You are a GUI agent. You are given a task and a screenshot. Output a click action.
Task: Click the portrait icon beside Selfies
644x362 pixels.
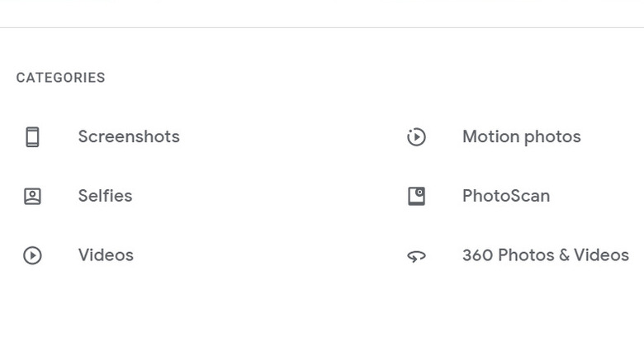[32, 197]
